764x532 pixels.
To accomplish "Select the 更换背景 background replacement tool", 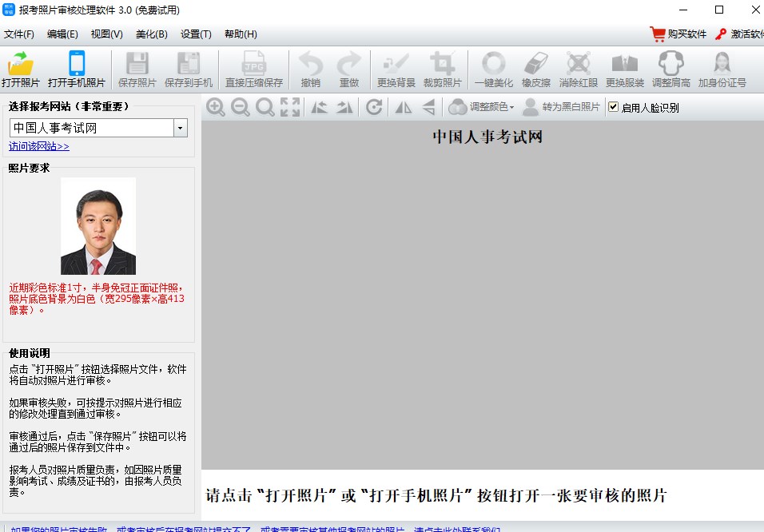I will tap(395, 69).
